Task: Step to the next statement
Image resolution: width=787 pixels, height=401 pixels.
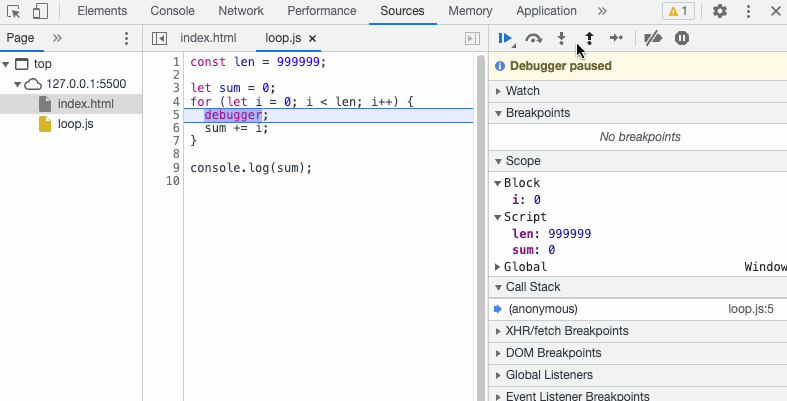Action: pyautogui.click(x=617, y=38)
